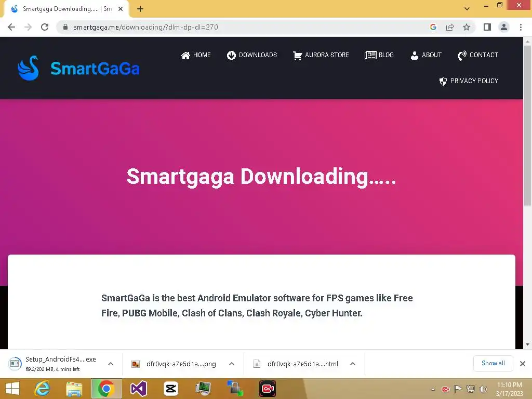Open Chrome three-dot menu
The image size is (532, 399).
click(521, 27)
